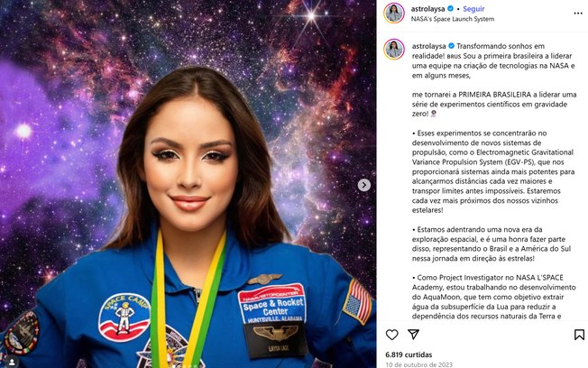
Task: Open the post date 10 de outubro de 2023
Action: click(x=418, y=364)
